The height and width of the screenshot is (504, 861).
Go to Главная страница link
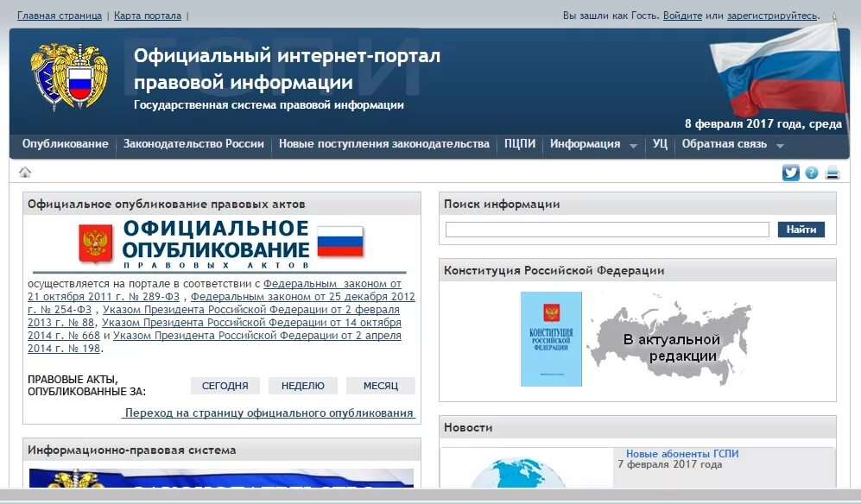click(60, 16)
